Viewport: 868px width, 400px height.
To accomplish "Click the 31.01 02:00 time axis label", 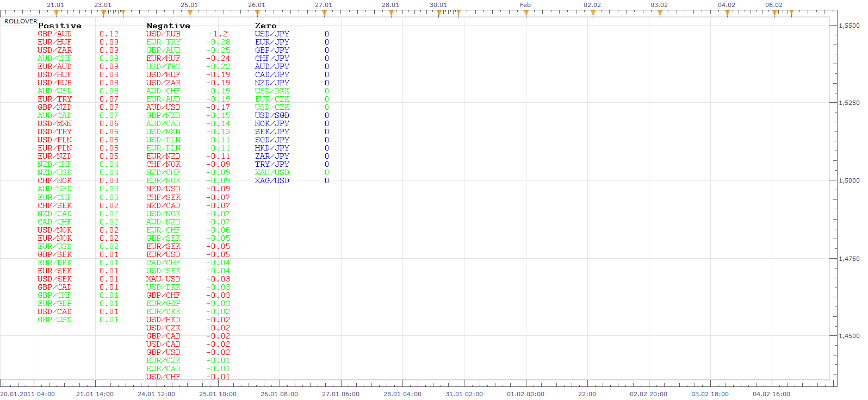I will click(x=464, y=394).
